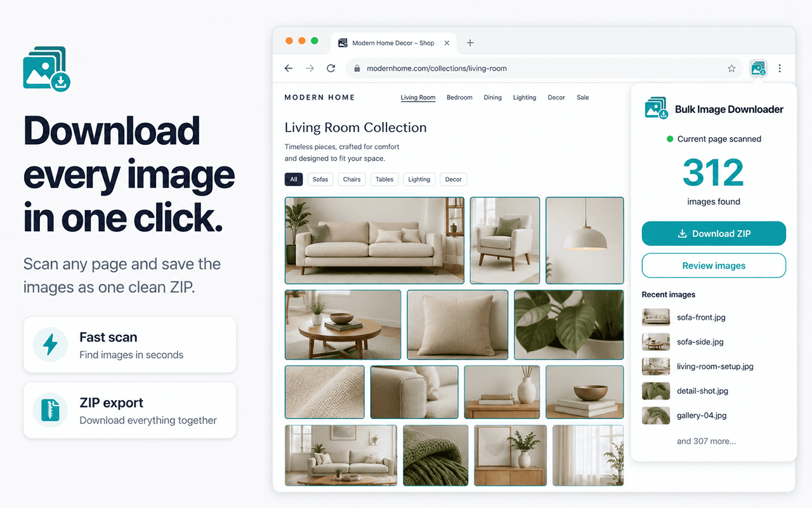The image size is (812, 508).
Task: Click the detail-shot.jpg thumbnail preview
Action: click(656, 391)
